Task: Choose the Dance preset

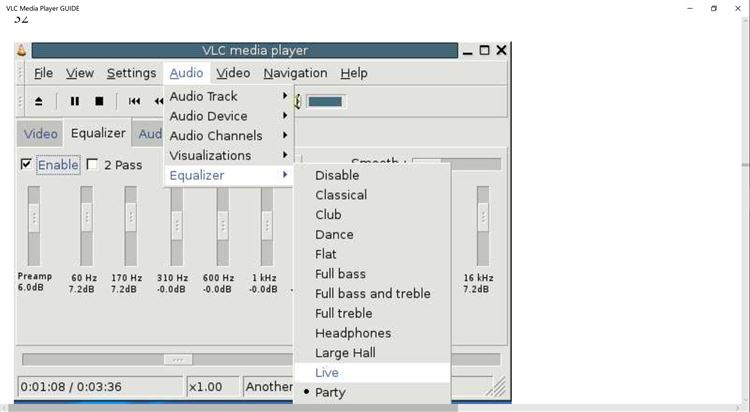Action: tap(372, 234)
